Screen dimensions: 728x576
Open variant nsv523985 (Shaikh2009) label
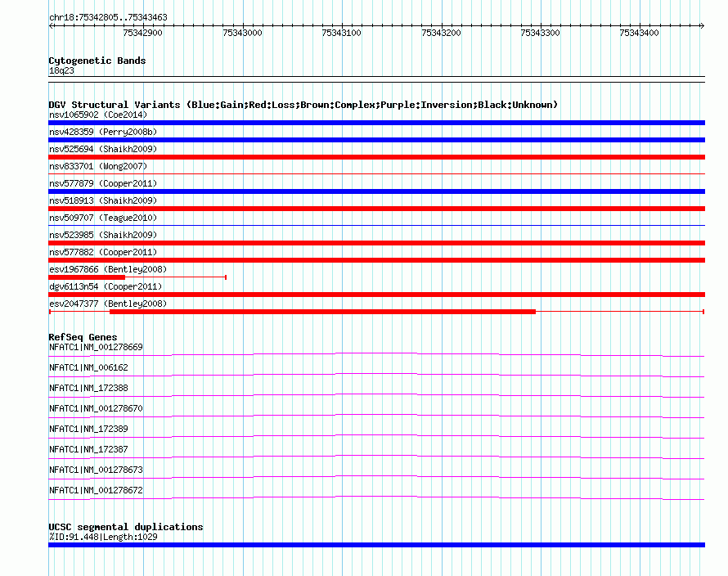[x=103, y=235]
